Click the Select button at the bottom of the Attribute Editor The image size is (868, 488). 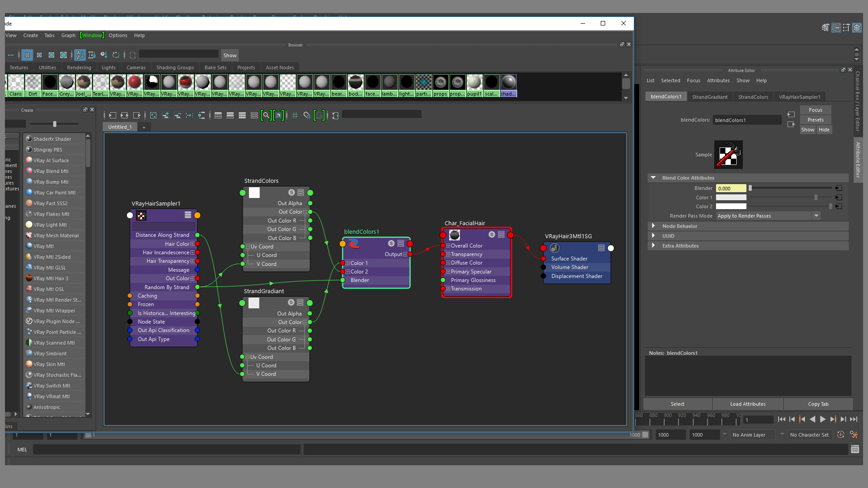coord(678,404)
